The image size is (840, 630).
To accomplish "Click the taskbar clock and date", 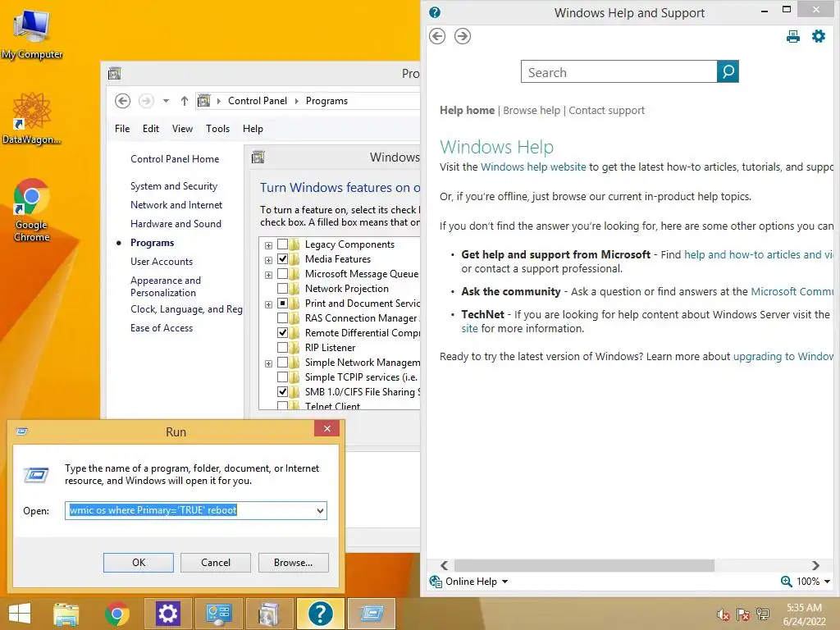I will coord(804,614).
